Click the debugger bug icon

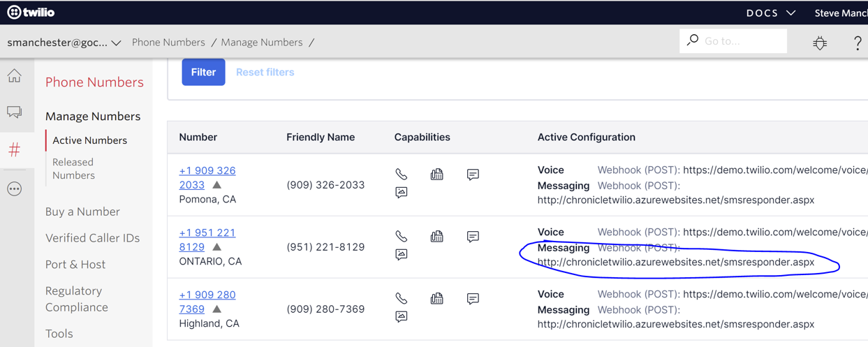(820, 43)
